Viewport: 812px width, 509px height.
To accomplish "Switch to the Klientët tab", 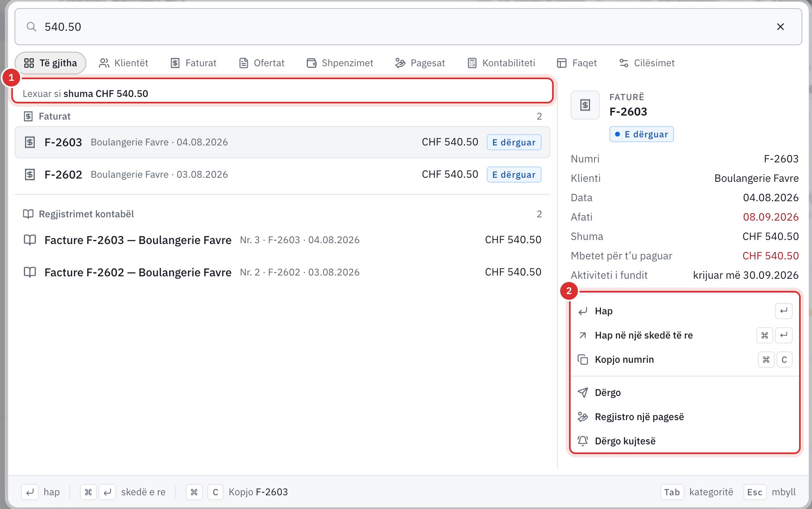I will 123,63.
